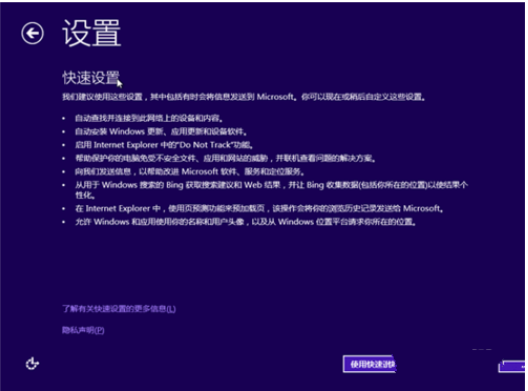The width and height of the screenshot is (528, 391).
Task: Open the 隐私声明 link
Action: [x=83, y=330]
